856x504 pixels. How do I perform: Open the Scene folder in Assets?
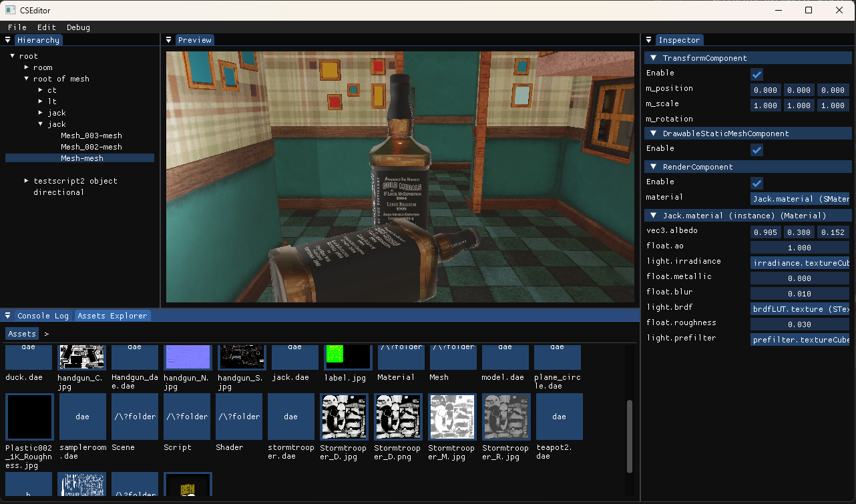pos(135,417)
